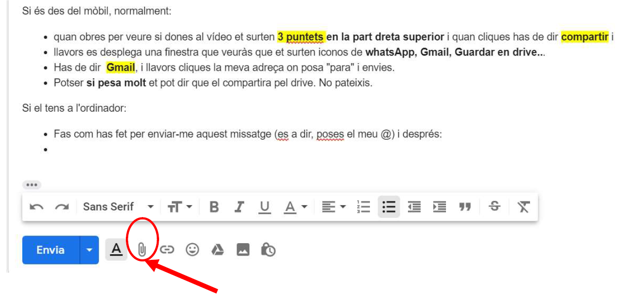Toggle bold formatting
644x304 pixels.
[214, 207]
